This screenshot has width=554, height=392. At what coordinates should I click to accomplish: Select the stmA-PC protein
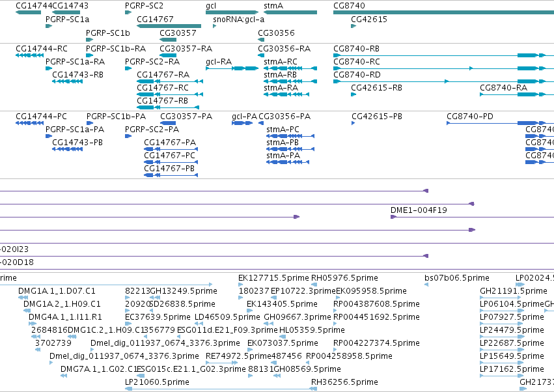pyautogui.click(x=290, y=136)
